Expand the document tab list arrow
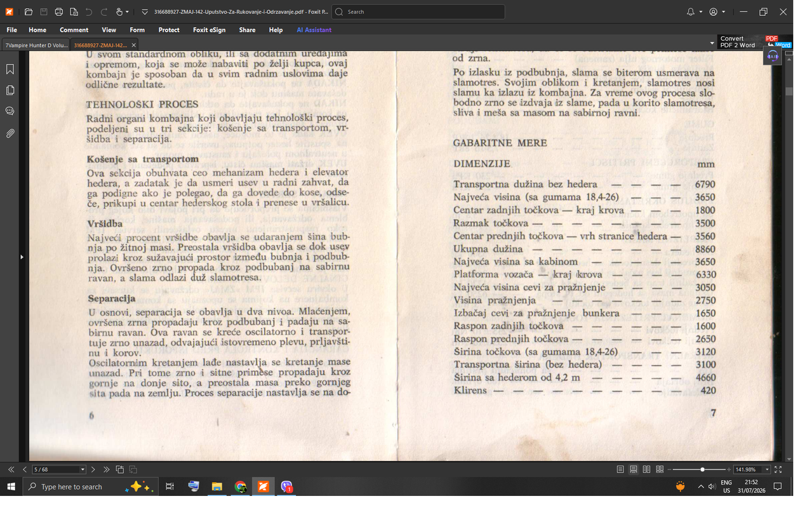The width and height of the screenshot is (812, 529). tap(712, 43)
